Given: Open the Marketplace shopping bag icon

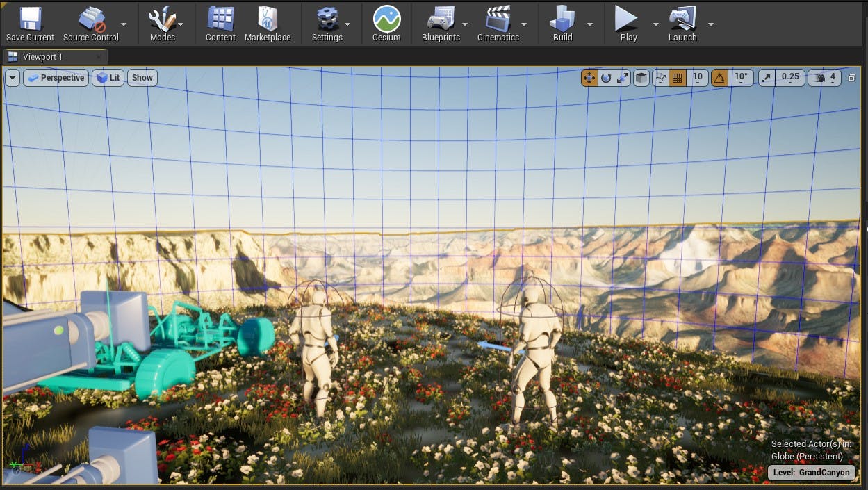Looking at the screenshot, I should [268, 19].
